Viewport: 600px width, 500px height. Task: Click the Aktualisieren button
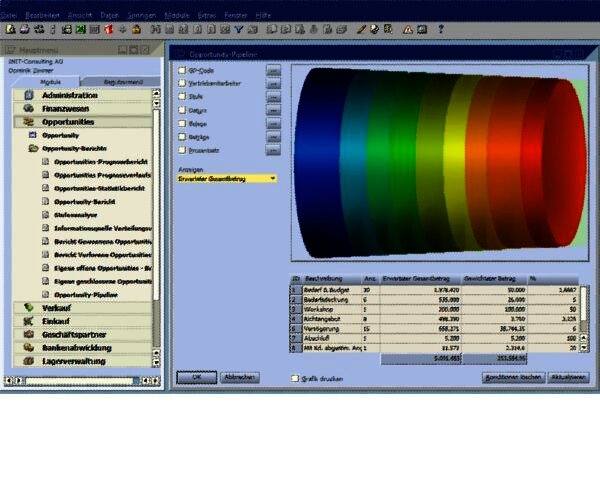click(571, 377)
